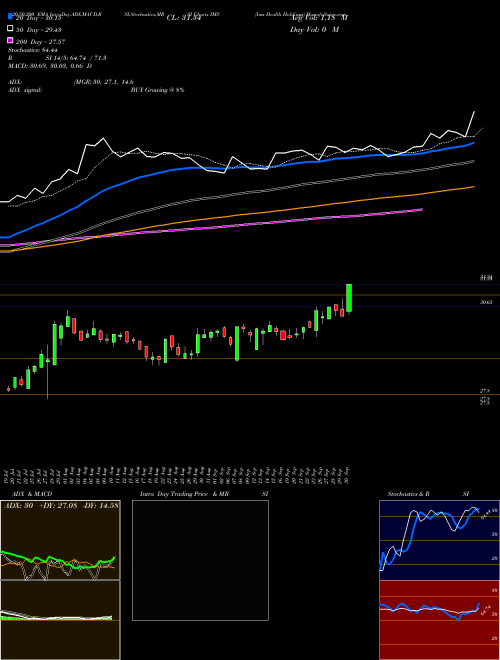Click the ADX '(MGR) 30, 27.1, 14.6' value
The height and width of the screenshot is (660, 500).
[104, 82]
